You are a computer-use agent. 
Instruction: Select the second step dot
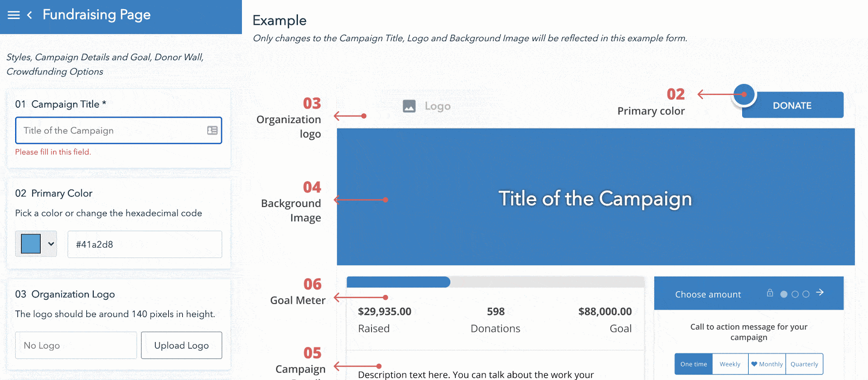pyautogui.click(x=795, y=294)
